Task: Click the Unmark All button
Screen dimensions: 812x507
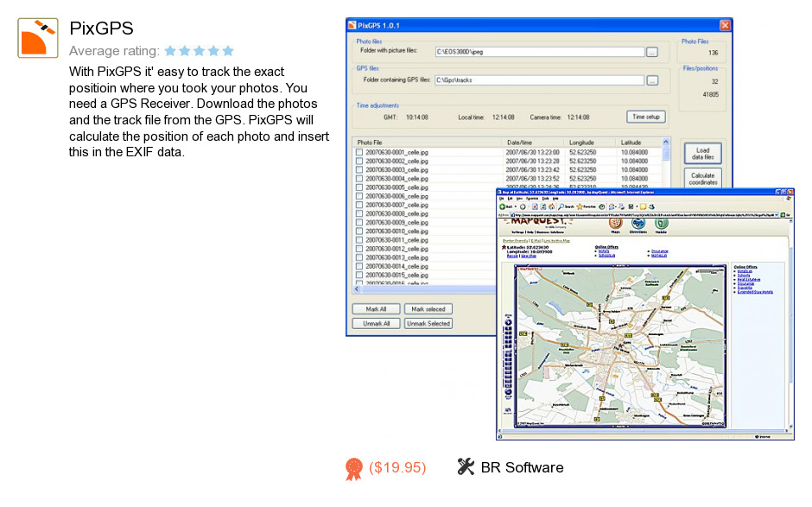Action: tap(376, 324)
